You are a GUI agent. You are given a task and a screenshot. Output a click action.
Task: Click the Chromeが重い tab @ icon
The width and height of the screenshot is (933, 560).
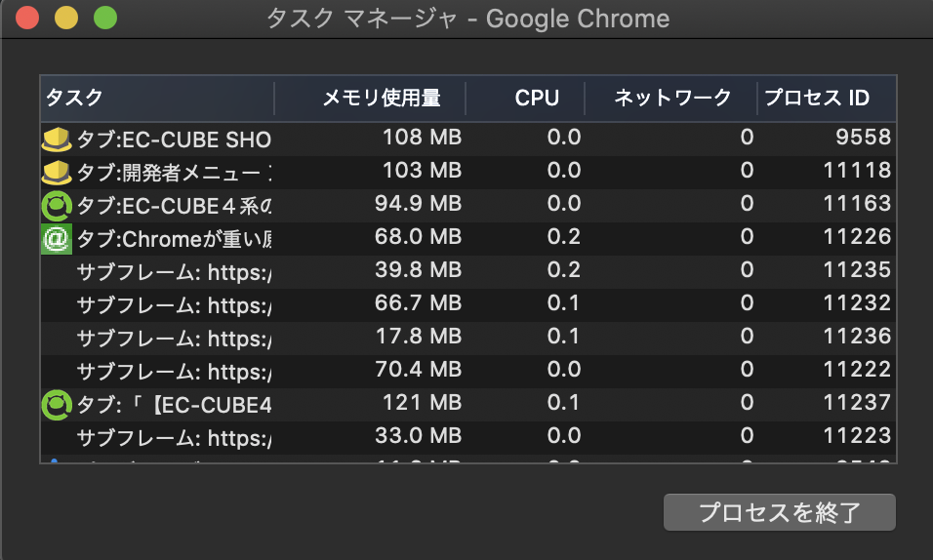(x=57, y=238)
